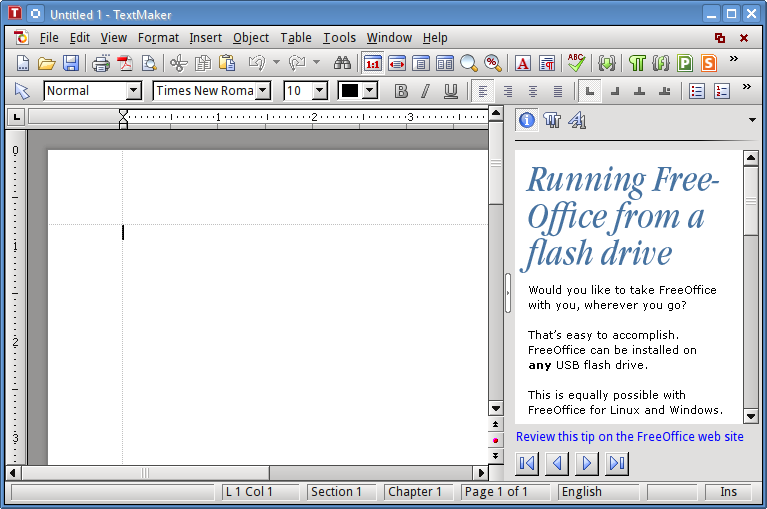The width and height of the screenshot is (767, 509).
Task: Expand the font color dropdown arrow
Action: pos(370,91)
